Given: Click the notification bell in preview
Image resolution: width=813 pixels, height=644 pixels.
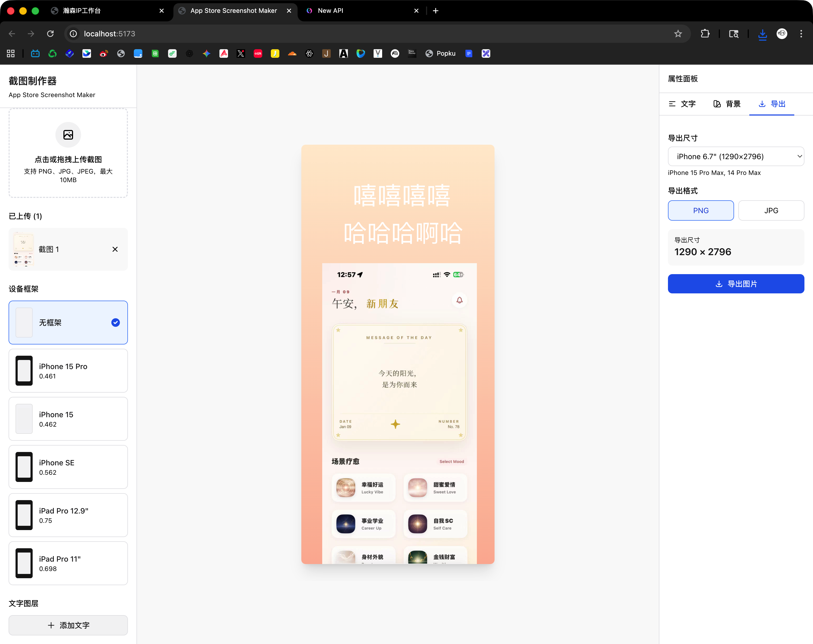Looking at the screenshot, I should coord(459,300).
